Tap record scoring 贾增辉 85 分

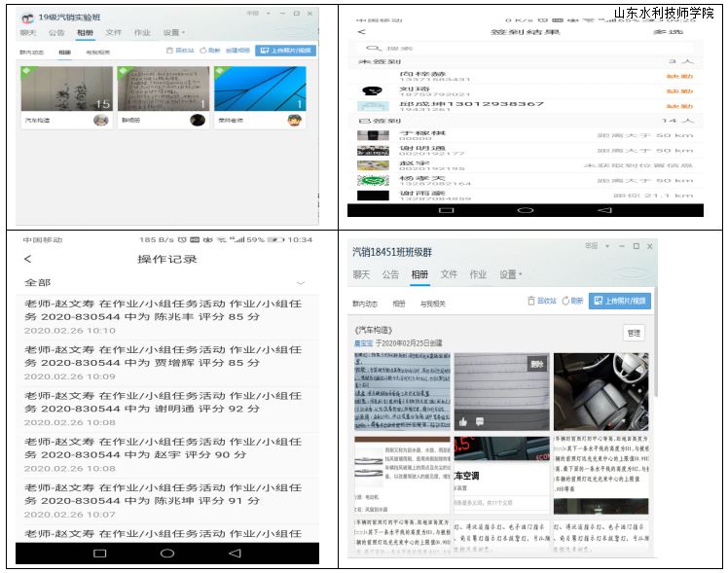(x=167, y=363)
